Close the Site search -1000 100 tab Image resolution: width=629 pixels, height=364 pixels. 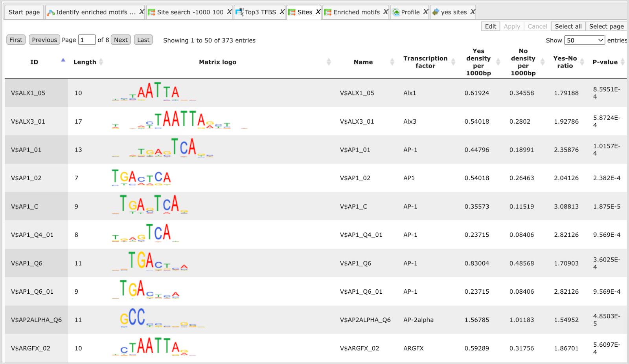pyautogui.click(x=229, y=12)
